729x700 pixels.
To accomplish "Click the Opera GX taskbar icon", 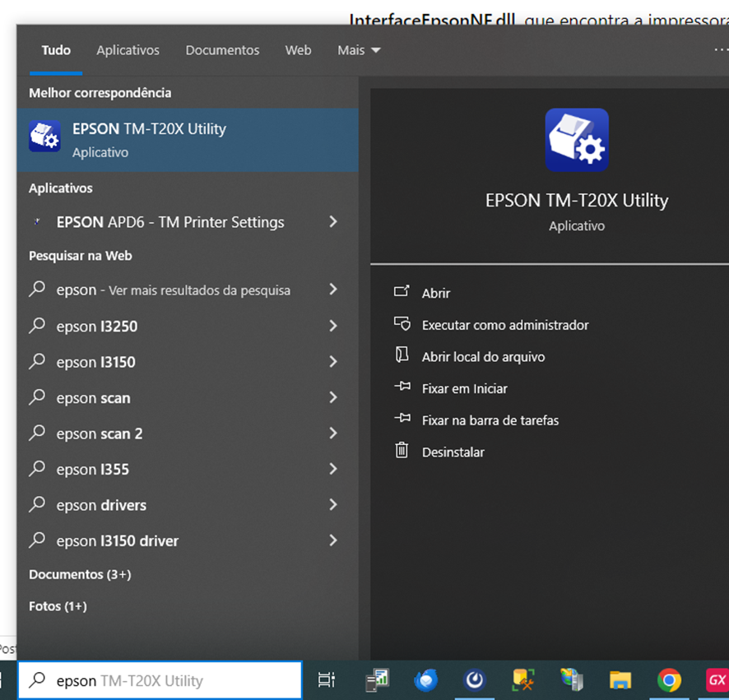I will pyautogui.click(x=716, y=680).
